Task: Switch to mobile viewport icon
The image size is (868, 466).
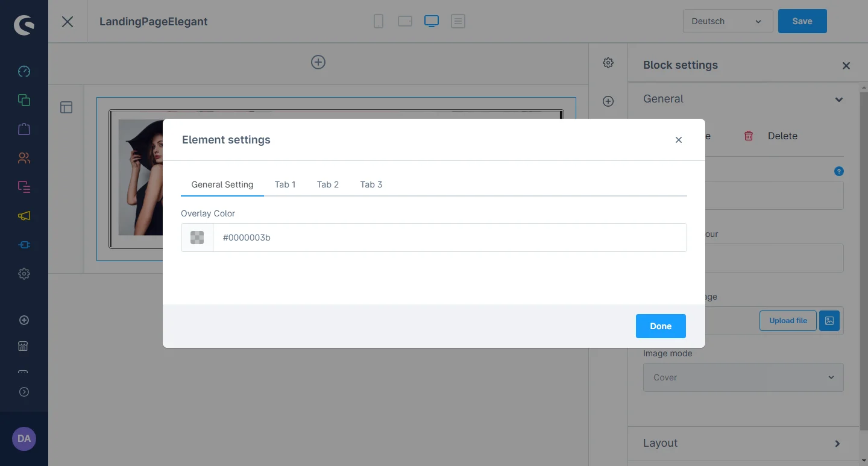Action: click(x=379, y=22)
